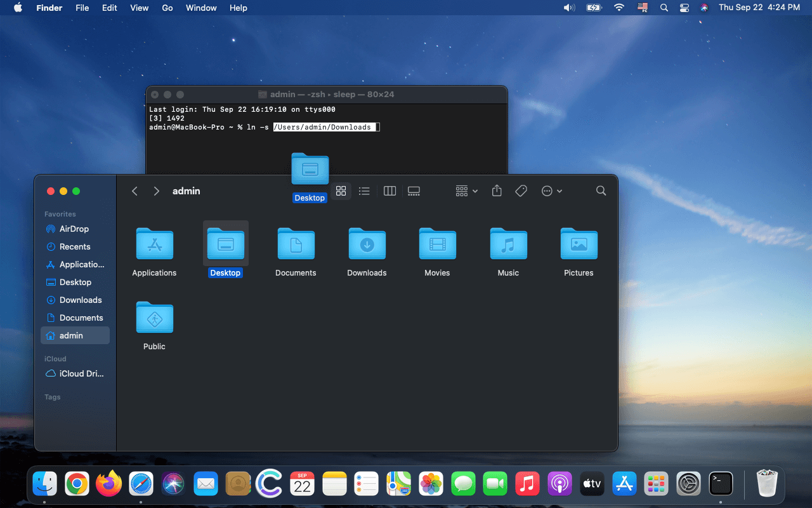The height and width of the screenshot is (508, 812).
Task: Open the Go menu
Action: pyautogui.click(x=167, y=8)
